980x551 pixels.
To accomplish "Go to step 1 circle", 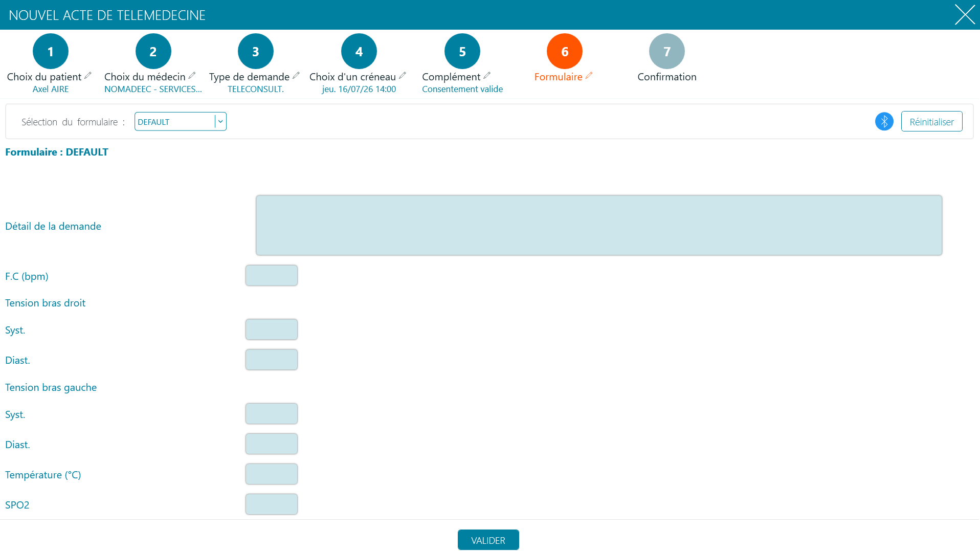I will coord(51,51).
